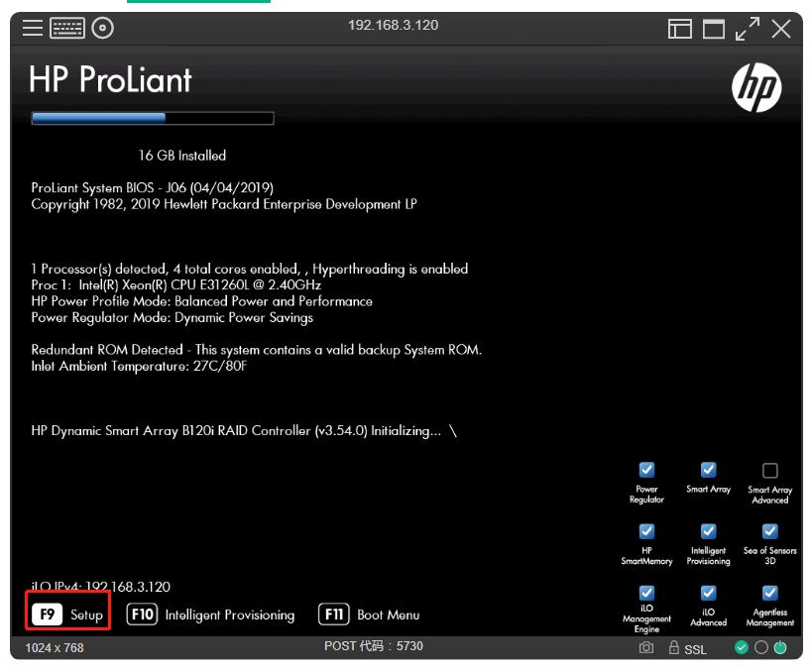Click the Inlet Ambient Temperature line
The height and width of the screenshot is (672, 811).
[x=139, y=366]
